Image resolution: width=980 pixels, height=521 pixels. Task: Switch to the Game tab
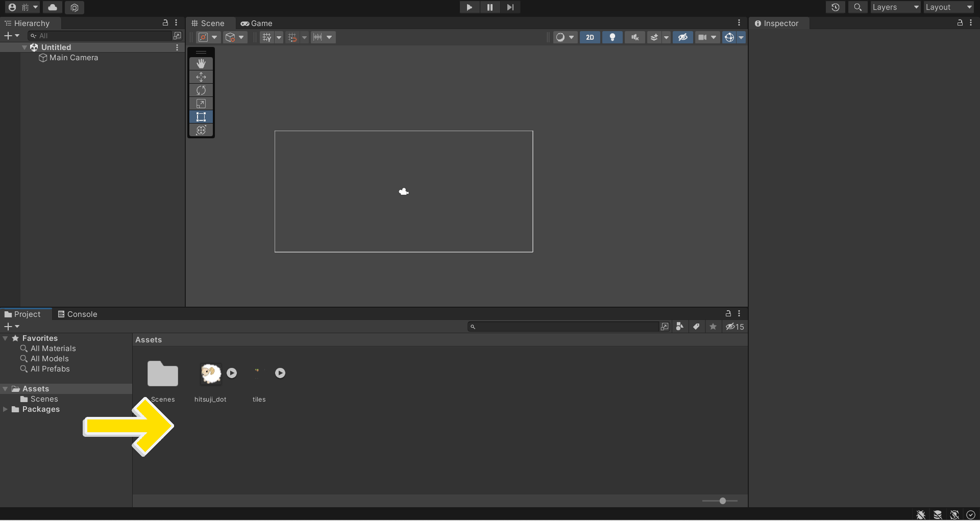coord(257,23)
